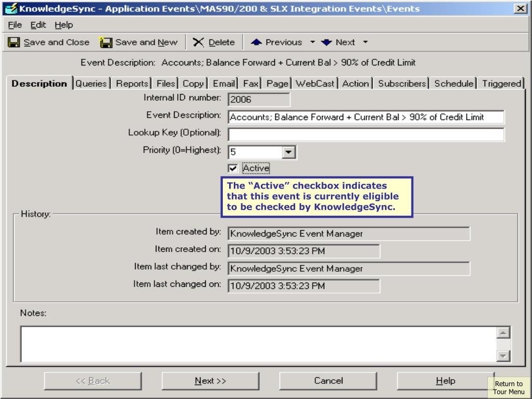Click the Previous toolbar label
The image size is (532, 399).
[x=284, y=43]
